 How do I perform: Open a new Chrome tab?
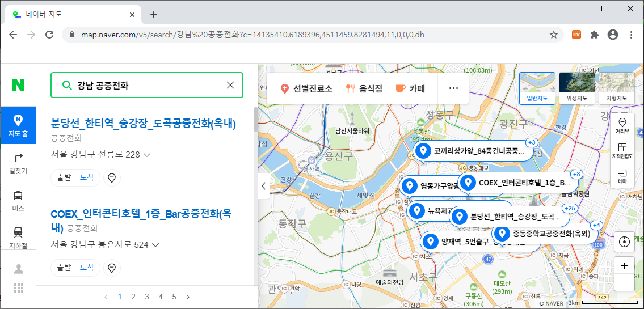tap(153, 15)
